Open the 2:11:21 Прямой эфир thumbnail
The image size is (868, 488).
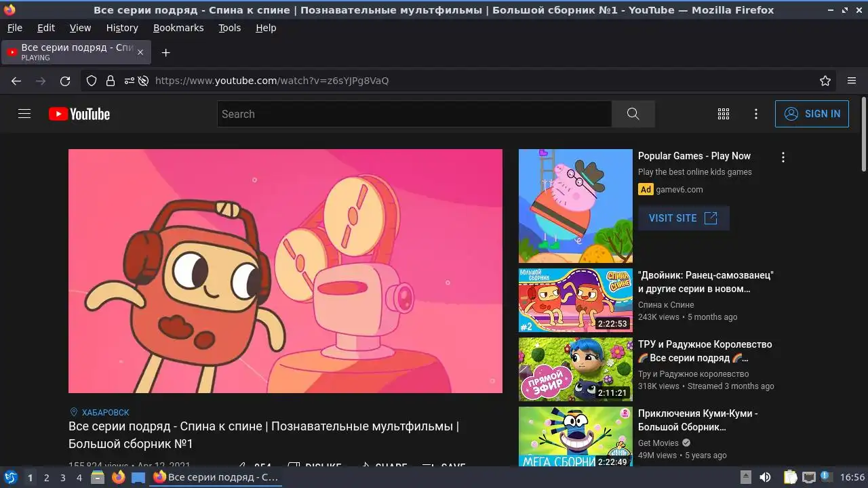pos(576,369)
